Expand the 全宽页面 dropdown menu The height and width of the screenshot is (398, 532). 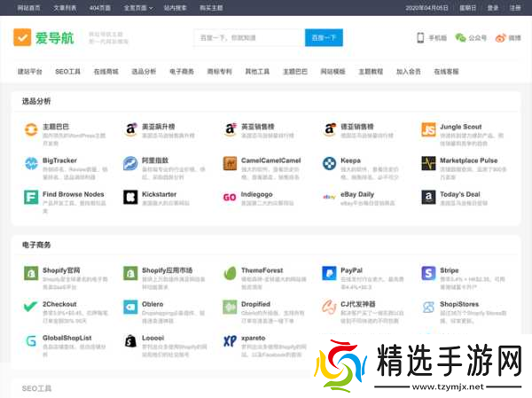tap(138, 8)
